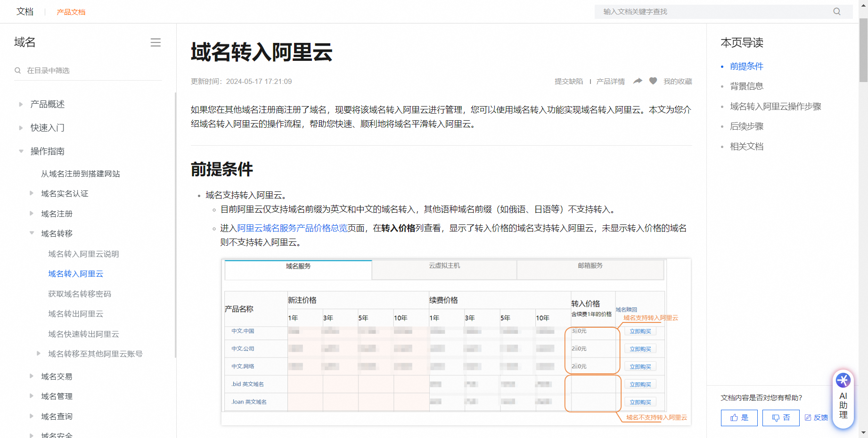This screenshot has width=868, height=438.
Task: Expand the 域名实名认证 node
Action: coord(32,193)
